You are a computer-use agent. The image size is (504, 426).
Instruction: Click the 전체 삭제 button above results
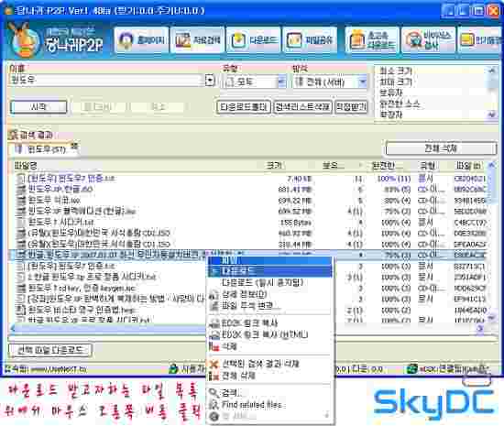point(441,148)
